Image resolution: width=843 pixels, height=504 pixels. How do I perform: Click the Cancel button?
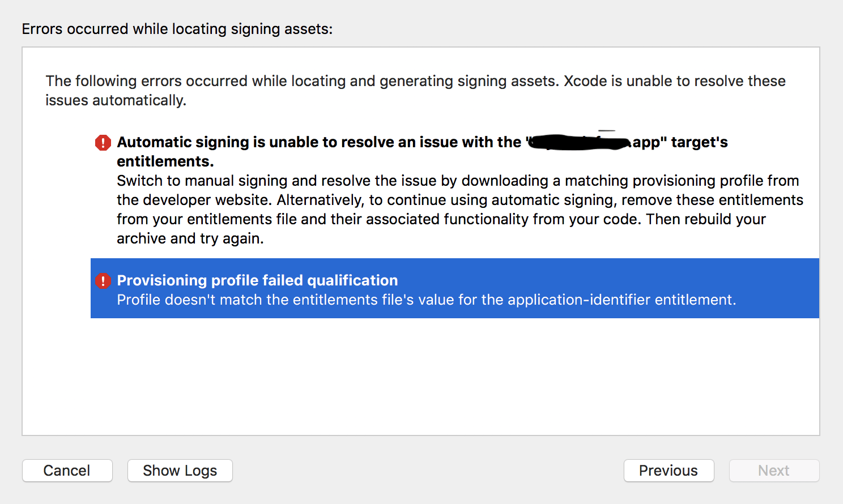[67, 471]
